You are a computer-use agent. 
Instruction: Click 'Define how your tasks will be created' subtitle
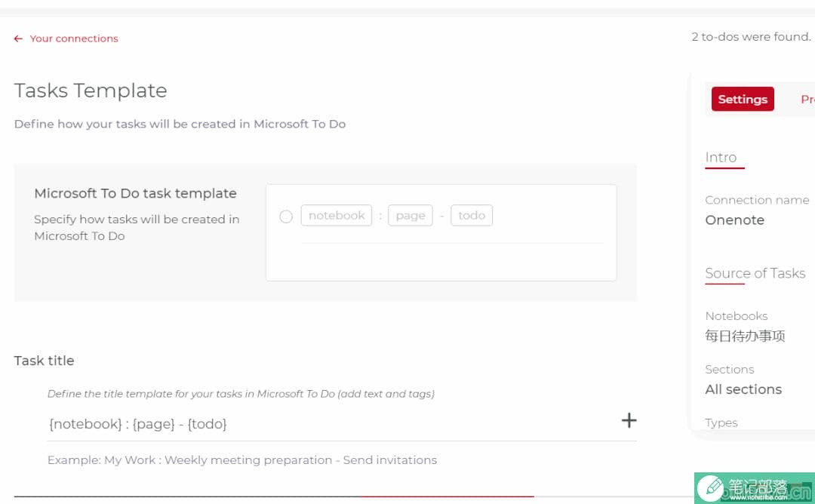[x=180, y=124]
